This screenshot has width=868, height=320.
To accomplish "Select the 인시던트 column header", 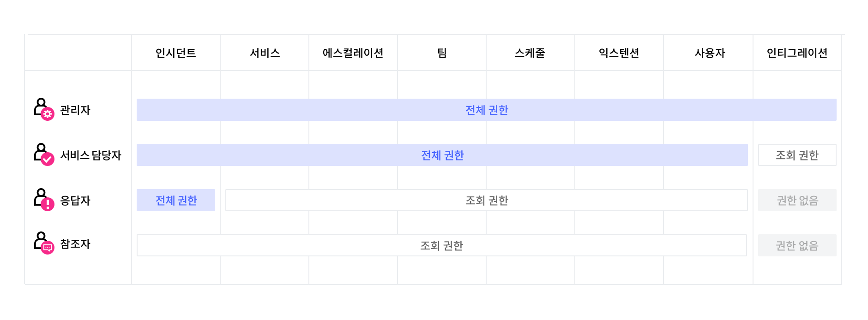I will coord(176,53).
